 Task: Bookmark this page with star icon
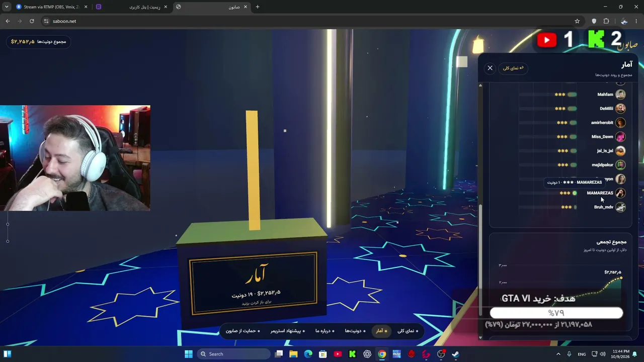[x=577, y=21]
